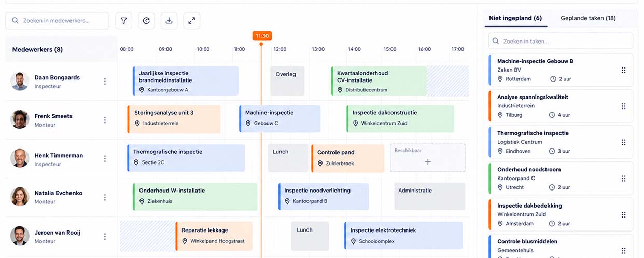
Task: Click the Medewerkers (8) header
Action: (37, 50)
